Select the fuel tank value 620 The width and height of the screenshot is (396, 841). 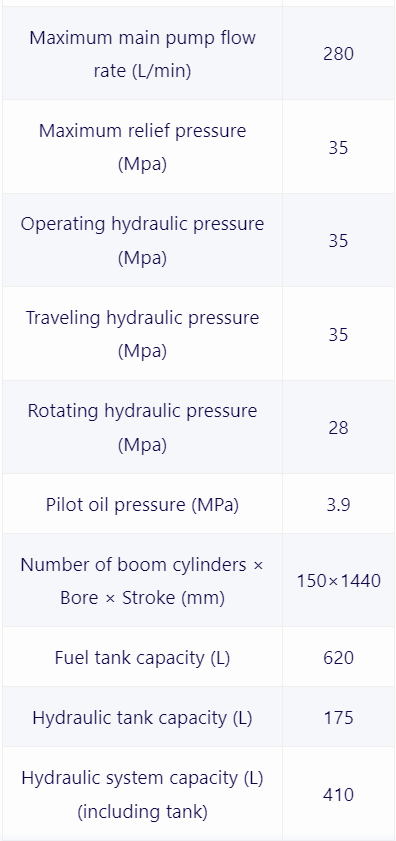click(339, 658)
